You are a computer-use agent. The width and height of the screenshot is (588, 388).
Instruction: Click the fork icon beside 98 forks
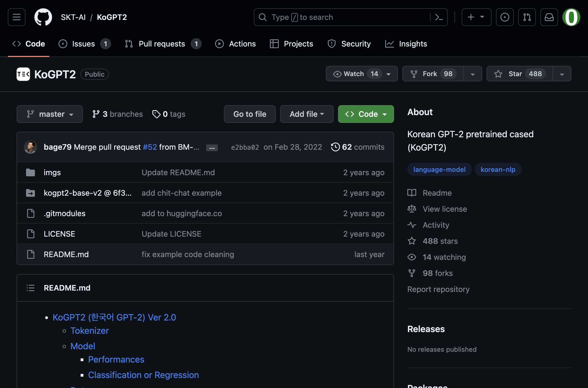tap(412, 273)
